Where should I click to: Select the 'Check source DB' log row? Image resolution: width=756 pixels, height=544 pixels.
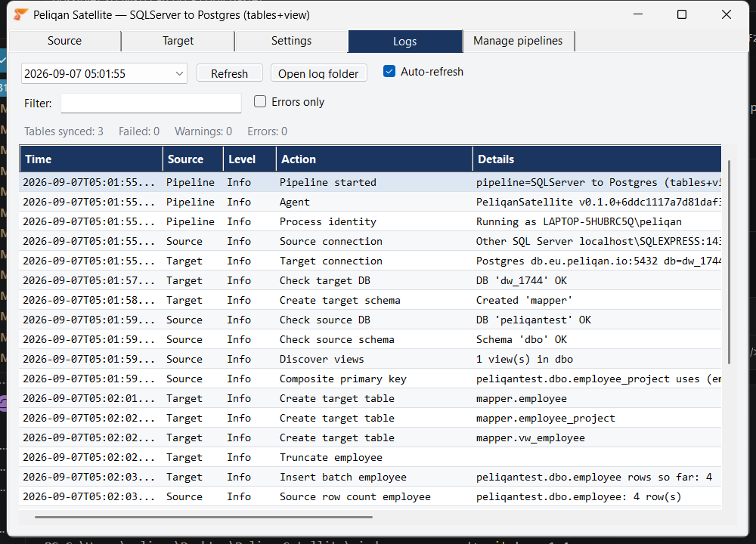370,320
